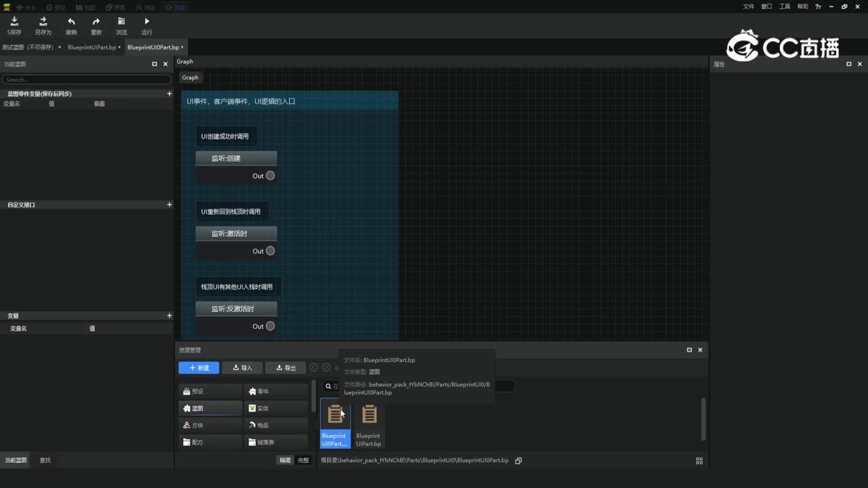
Task: Expand 蓝图零件变量 section with plus button
Action: point(169,94)
